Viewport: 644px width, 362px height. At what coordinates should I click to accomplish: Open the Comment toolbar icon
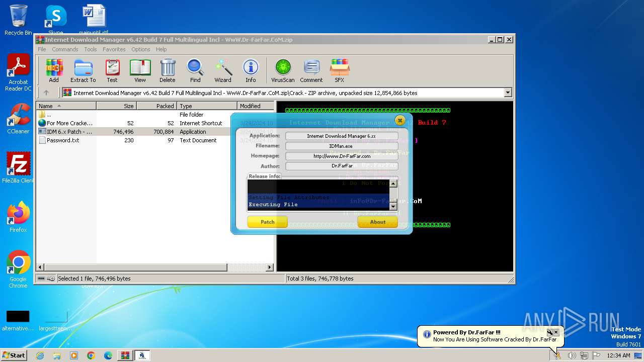tap(311, 71)
